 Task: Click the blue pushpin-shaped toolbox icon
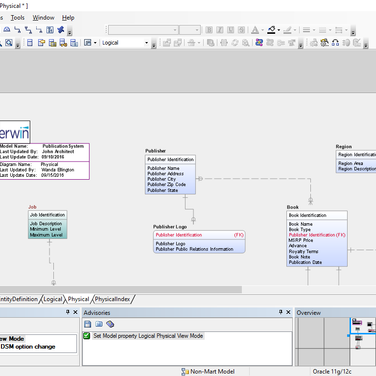point(61,30)
